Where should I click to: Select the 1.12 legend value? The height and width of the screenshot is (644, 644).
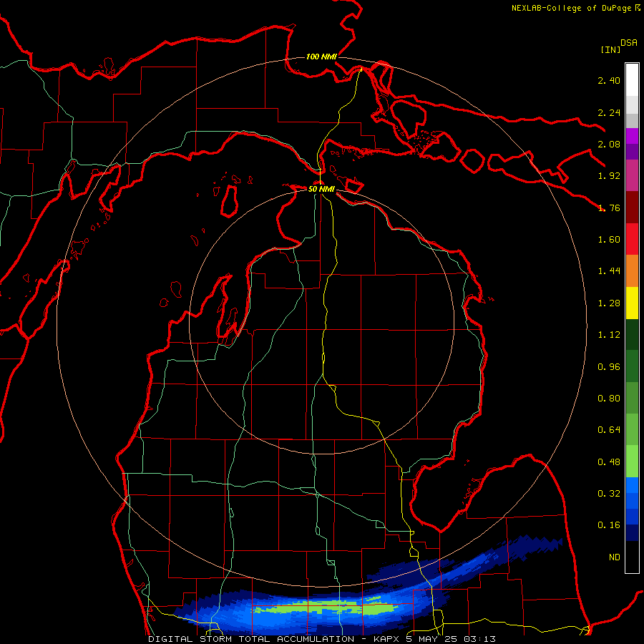click(609, 335)
